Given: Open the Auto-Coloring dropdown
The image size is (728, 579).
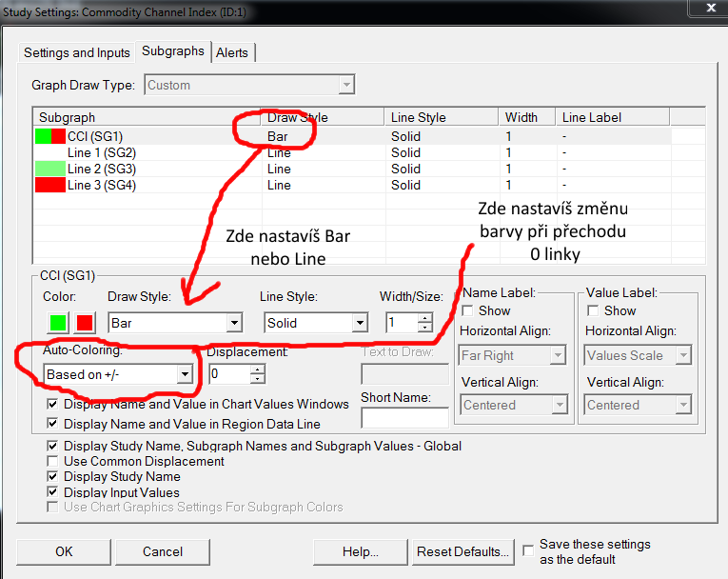Looking at the screenshot, I should click(x=186, y=374).
